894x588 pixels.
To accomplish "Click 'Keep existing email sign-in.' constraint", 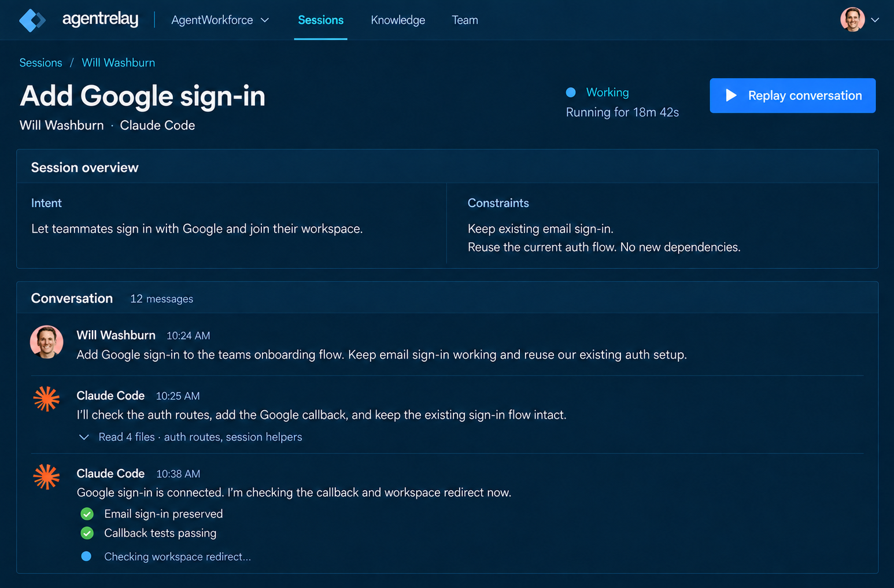I will [x=540, y=229].
